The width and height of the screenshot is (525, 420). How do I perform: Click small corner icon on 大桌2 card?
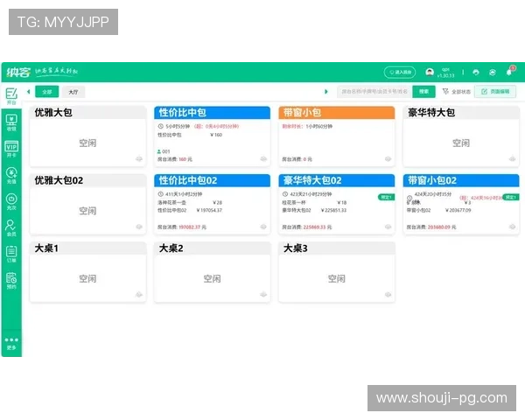263,294
